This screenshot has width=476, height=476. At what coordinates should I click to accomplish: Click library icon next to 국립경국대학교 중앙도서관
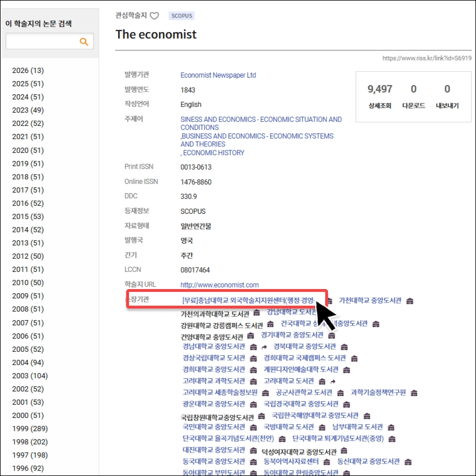[346, 404]
